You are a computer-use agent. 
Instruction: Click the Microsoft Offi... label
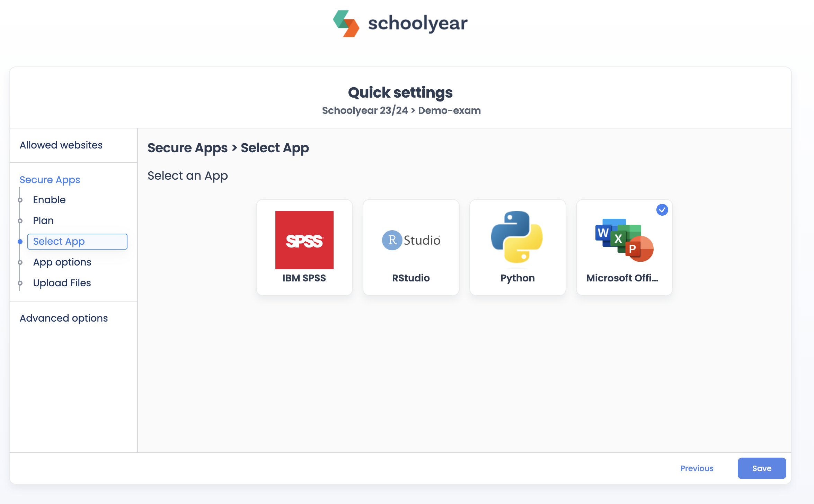pyautogui.click(x=622, y=278)
